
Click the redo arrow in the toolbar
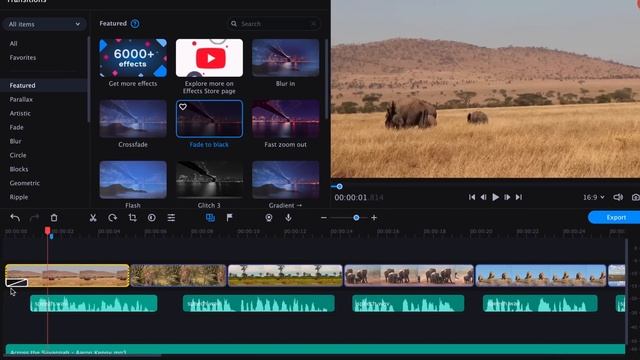(34, 218)
